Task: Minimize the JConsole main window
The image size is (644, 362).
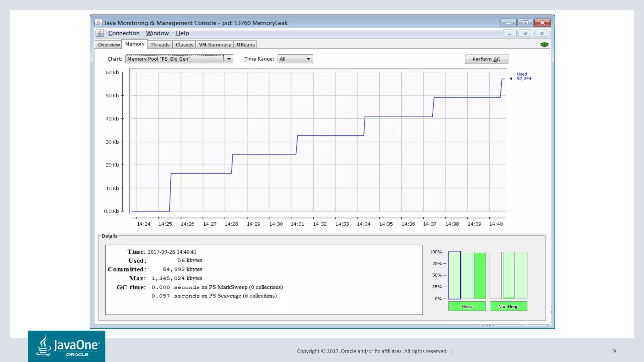Action: point(508,23)
